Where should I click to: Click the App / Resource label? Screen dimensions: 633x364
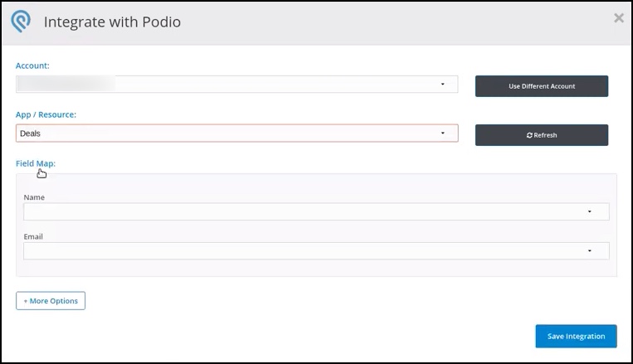[x=47, y=114]
